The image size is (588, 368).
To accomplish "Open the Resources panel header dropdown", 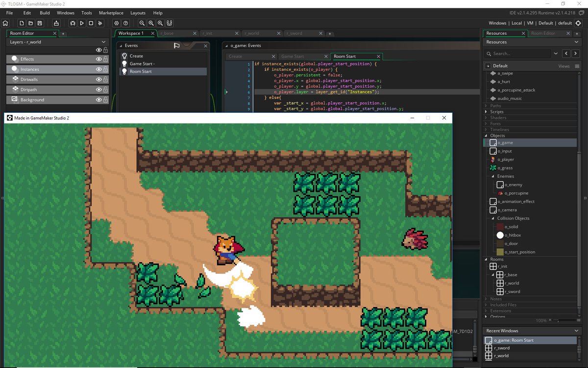I will [x=576, y=42].
